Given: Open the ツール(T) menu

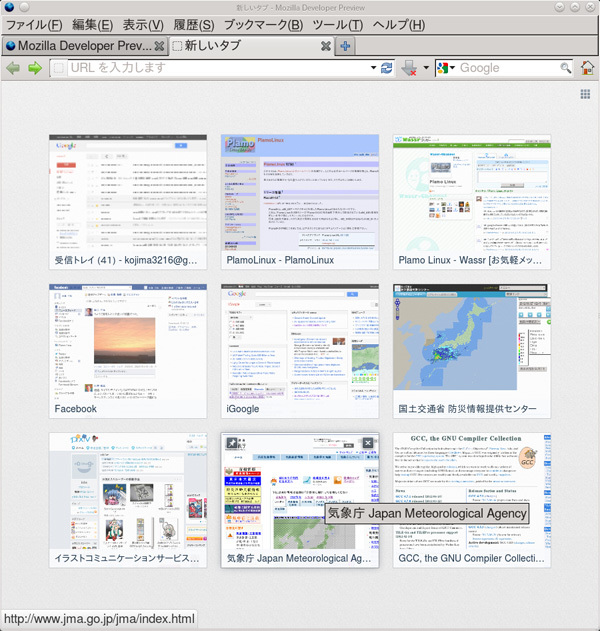Looking at the screenshot, I should click(338, 25).
